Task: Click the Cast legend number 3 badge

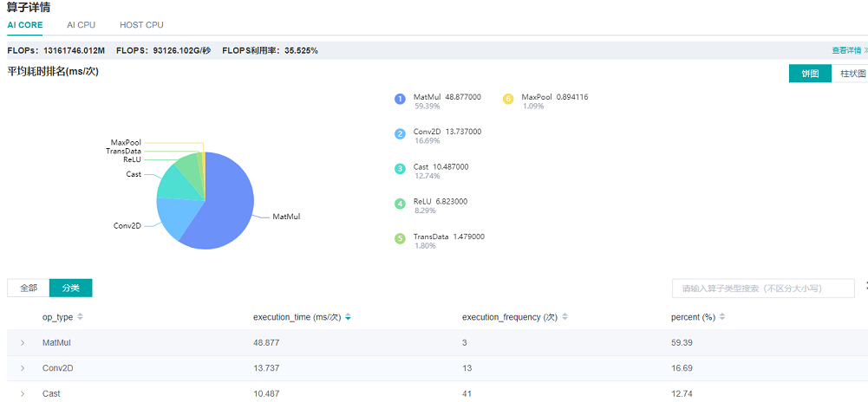Action: tap(400, 168)
